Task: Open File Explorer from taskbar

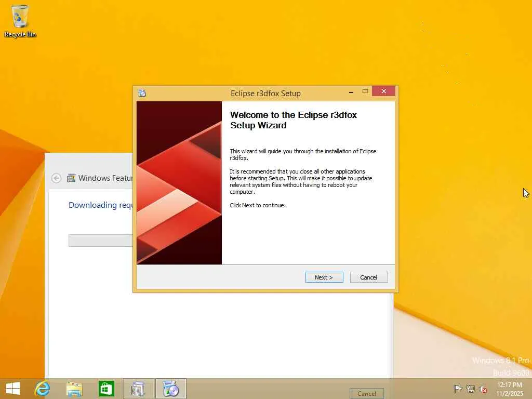Action: point(74,389)
